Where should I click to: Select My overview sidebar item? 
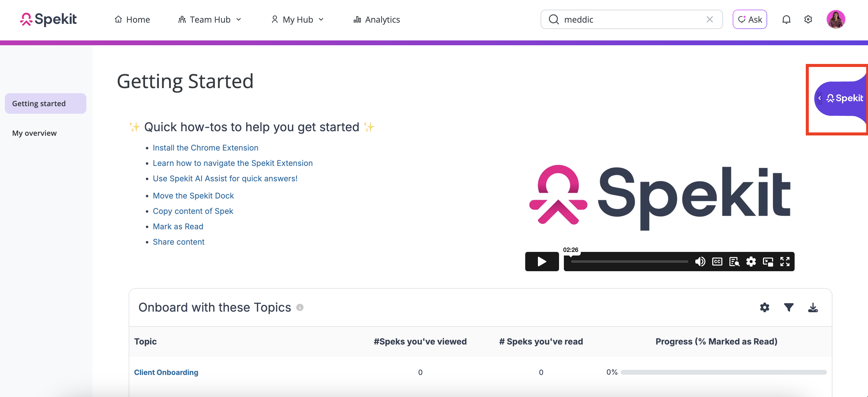(34, 133)
